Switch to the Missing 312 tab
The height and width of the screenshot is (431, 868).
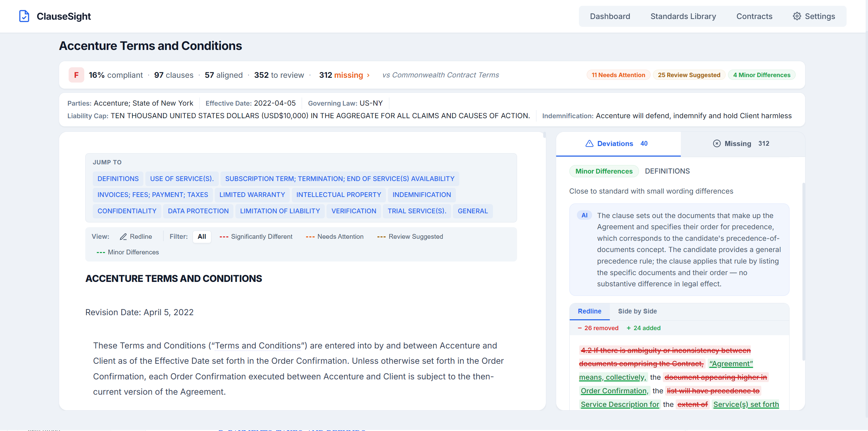pyautogui.click(x=743, y=144)
